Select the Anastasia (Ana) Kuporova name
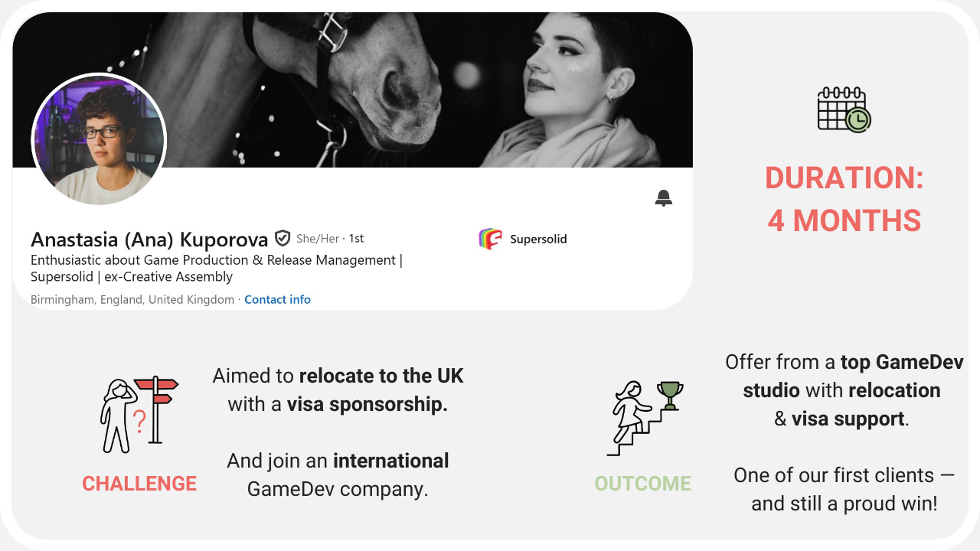This screenshot has height=551, width=980. pos(149,240)
